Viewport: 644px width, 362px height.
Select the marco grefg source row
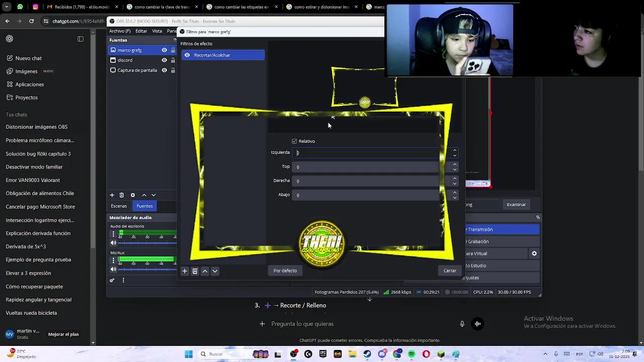click(x=142, y=50)
